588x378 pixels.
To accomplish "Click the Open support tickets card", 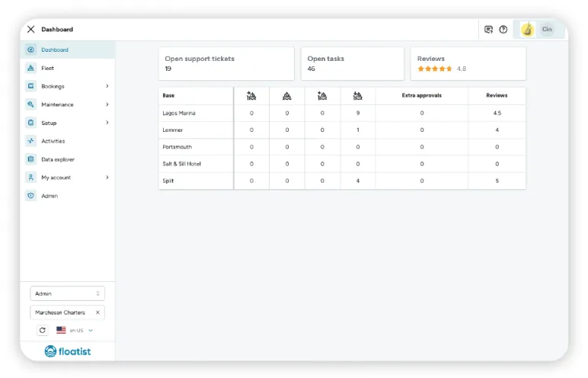I will point(226,63).
